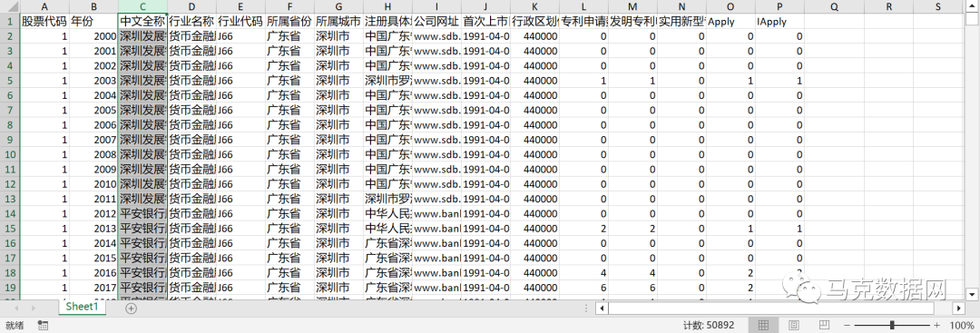Viewport: 980px width, 333px height.
Task: Click the tab-bar split handle dots
Action: coord(585,309)
